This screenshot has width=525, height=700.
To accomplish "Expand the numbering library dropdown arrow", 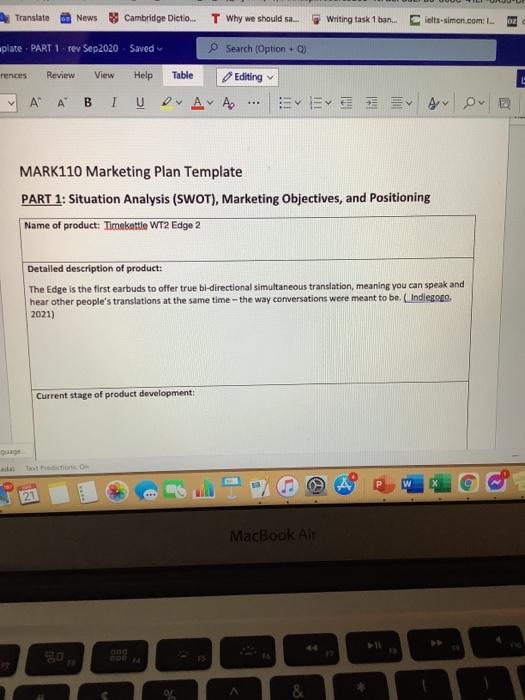I will click(x=328, y=104).
